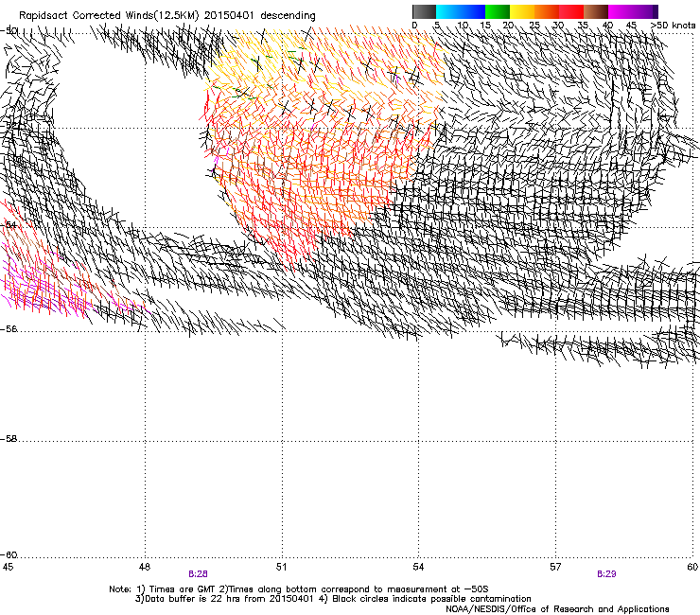Click the '>50 knots' legend label
This screenshot has width=700, height=615.
click(x=673, y=26)
